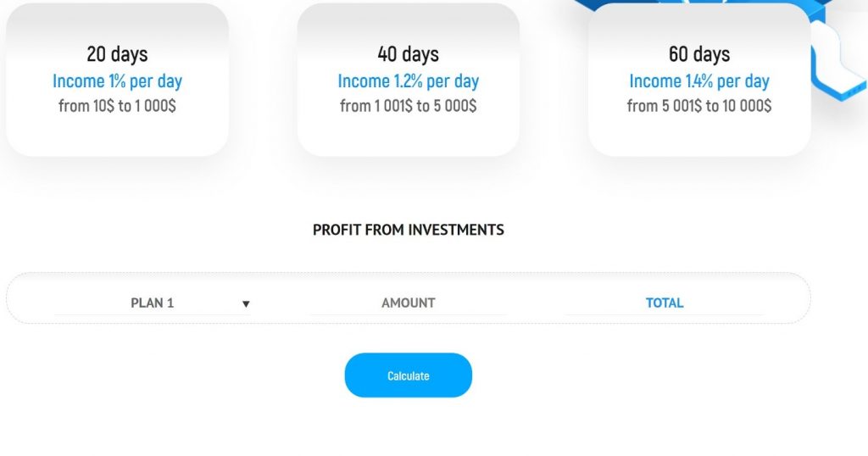Click 'from 1 001$ to 5 000$' range
Viewport: 868px width, 456px height.
[408, 106]
